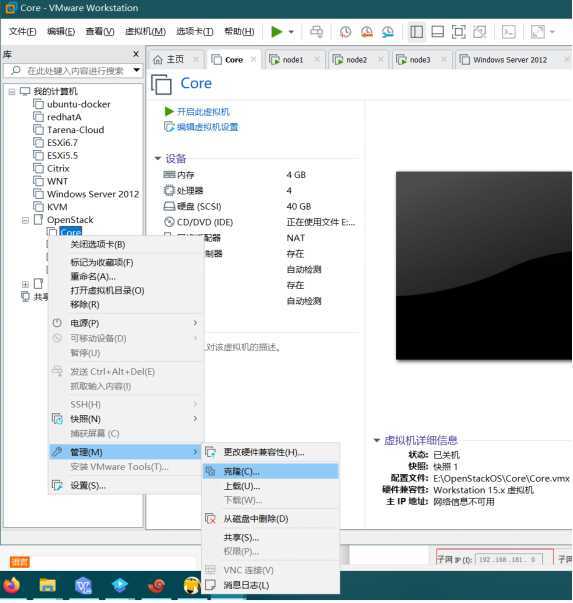Open the 选项卡(T) menu
The image size is (573, 603).
point(195,32)
